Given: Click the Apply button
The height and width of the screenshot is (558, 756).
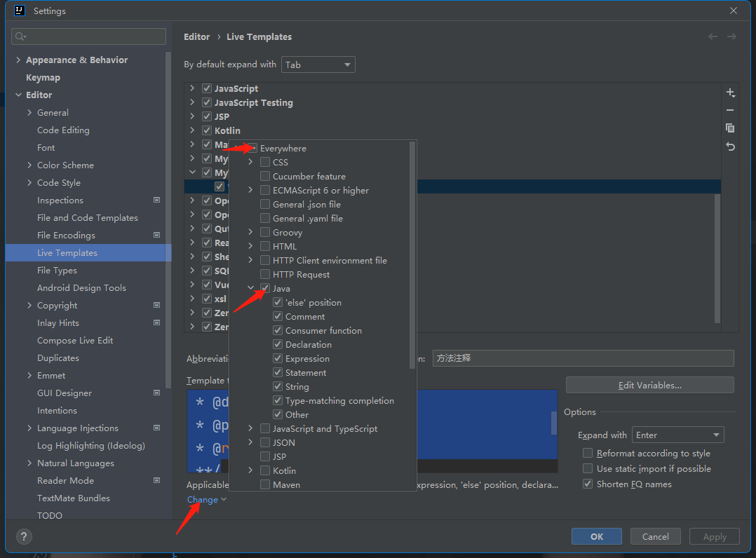Looking at the screenshot, I should (x=715, y=536).
